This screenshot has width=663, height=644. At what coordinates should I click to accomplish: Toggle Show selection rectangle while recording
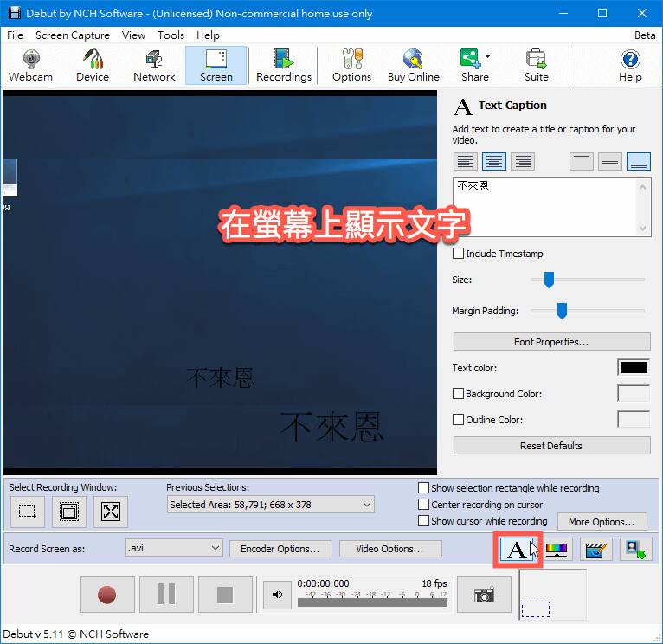(x=423, y=488)
